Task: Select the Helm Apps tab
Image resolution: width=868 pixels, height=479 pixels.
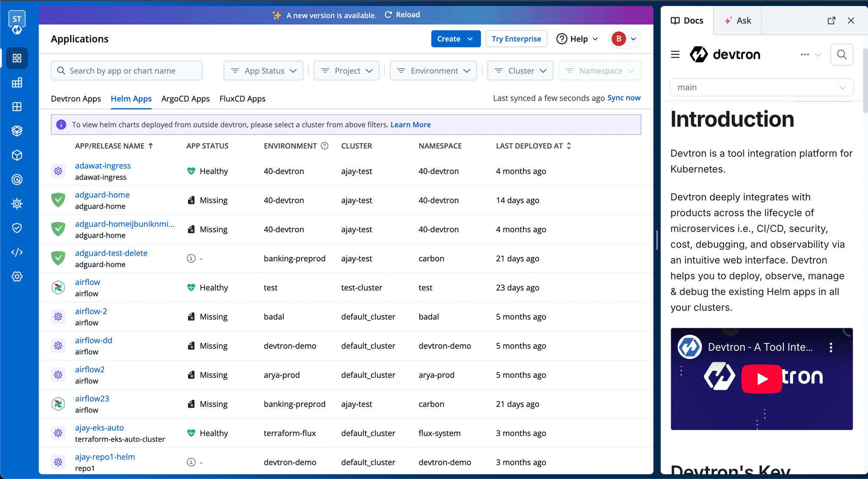Action: point(131,99)
